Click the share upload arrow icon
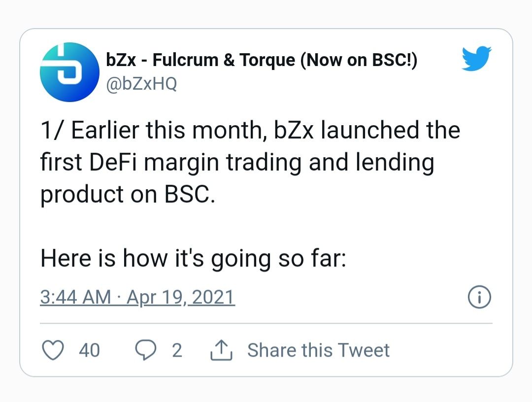 coord(221,350)
